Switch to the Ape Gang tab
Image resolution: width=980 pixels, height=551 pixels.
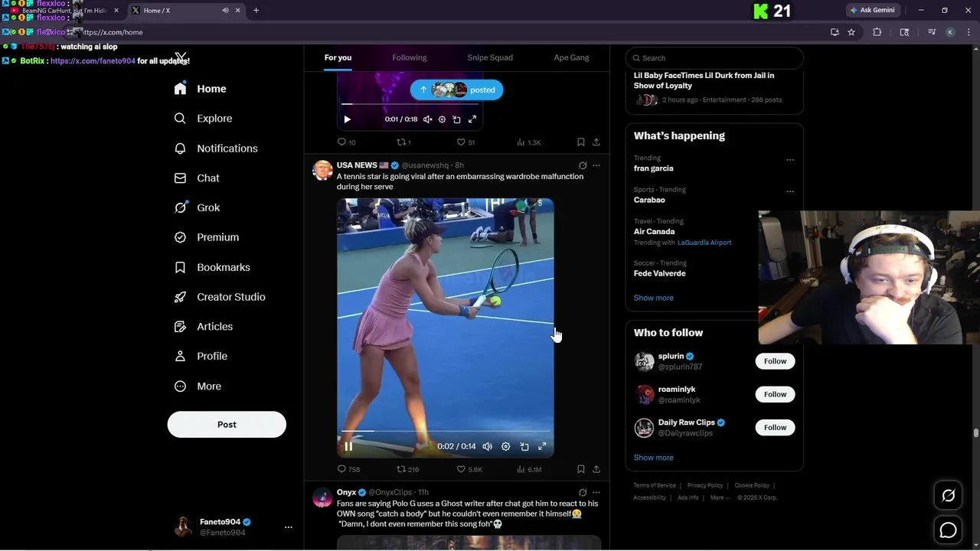click(x=571, y=57)
